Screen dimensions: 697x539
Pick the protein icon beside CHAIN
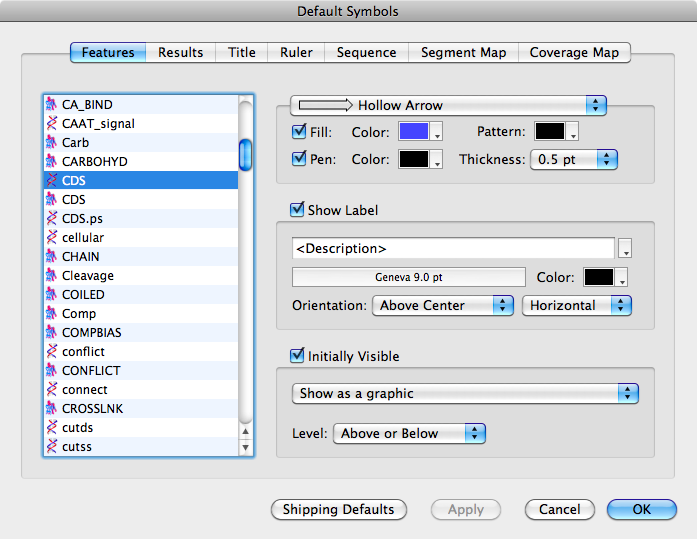pyautogui.click(x=52, y=257)
